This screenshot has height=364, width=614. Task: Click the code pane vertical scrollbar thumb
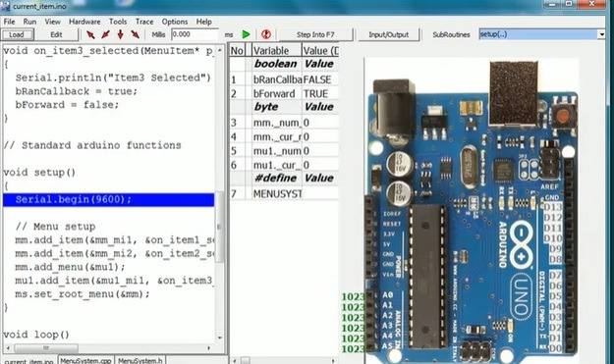click(x=219, y=226)
